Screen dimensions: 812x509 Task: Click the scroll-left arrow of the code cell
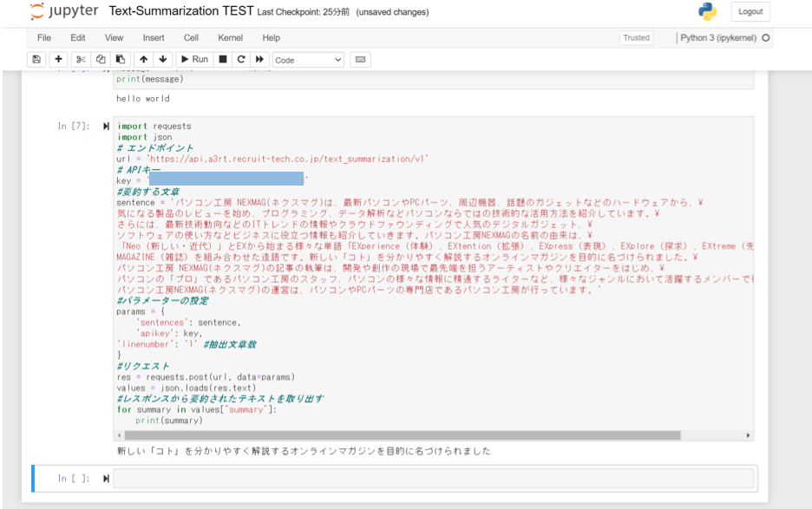[x=119, y=435]
